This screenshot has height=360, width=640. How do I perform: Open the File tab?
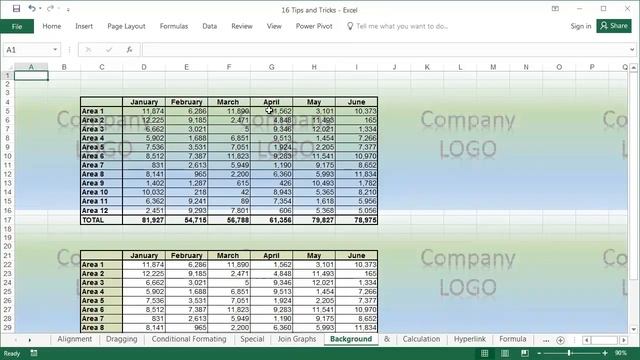[x=17, y=26]
